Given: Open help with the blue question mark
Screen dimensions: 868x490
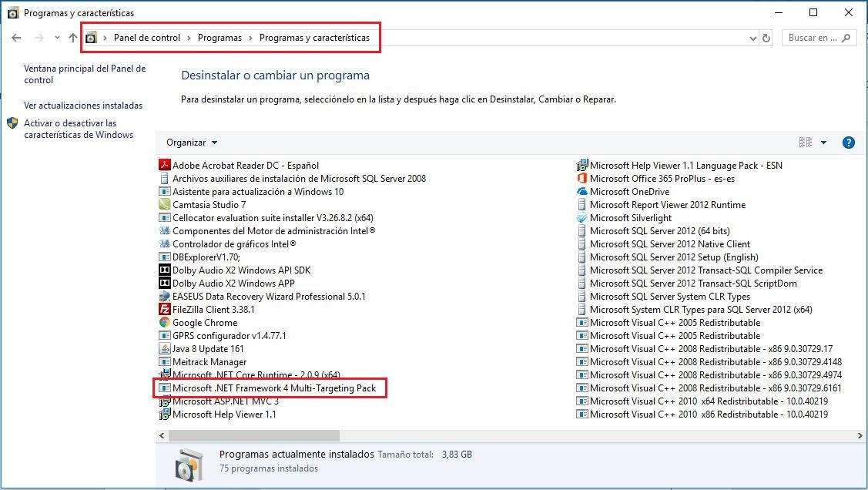Looking at the screenshot, I should (848, 143).
